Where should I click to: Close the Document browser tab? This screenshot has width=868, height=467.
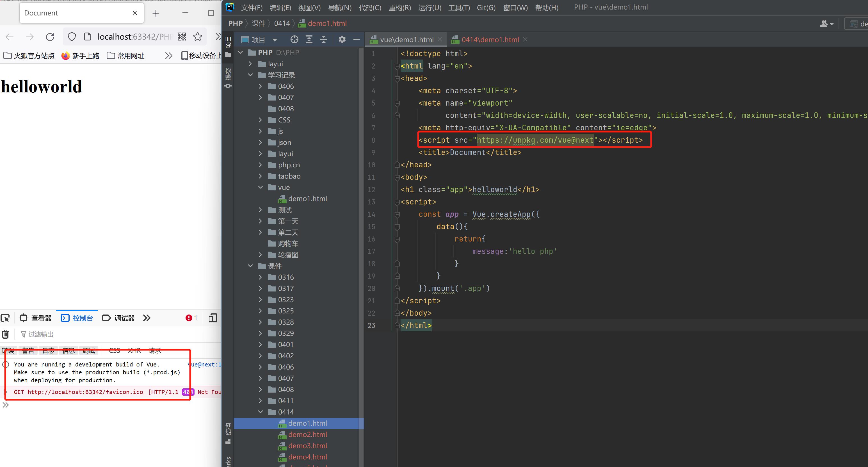[135, 13]
